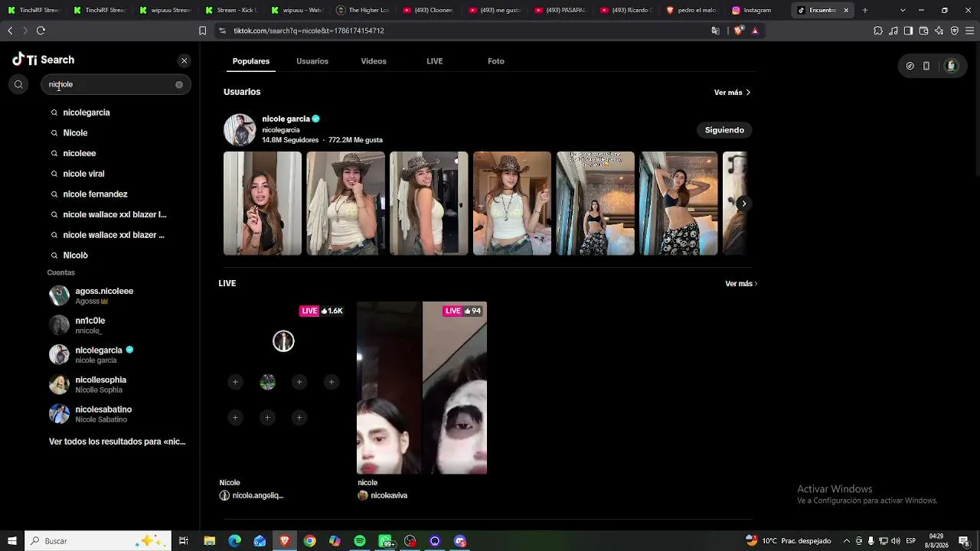The height and width of the screenshot is (551, 980).
Task: Switch to the Usuarios tab
Action: tap(312, 61)
